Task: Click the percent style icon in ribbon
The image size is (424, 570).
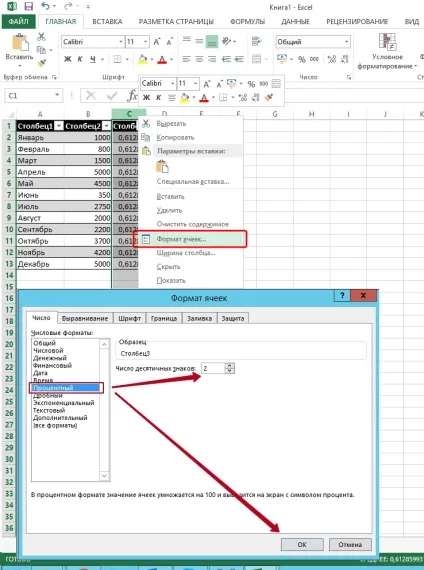Action: click(x=302, y=59)
